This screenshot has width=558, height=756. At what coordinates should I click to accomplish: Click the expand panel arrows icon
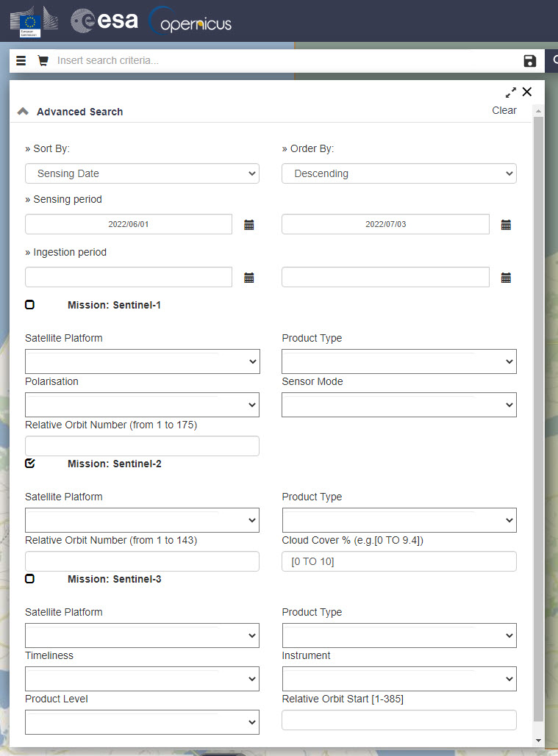tap(511, 93)
